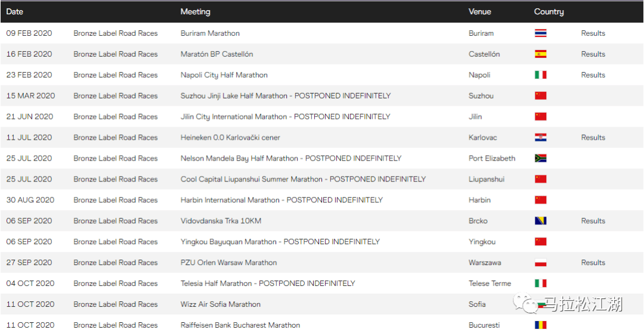Click the Italy flag in Napoli row

[540, 75]
